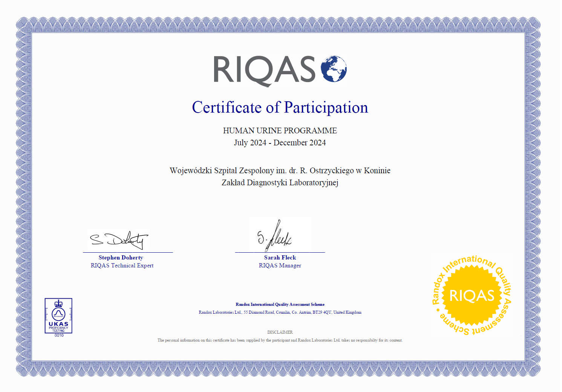Viewport: 562px width, 392px height.
Task: Click the 'Wojewódzki Szpital Zespolony' hospital name line
Action: 280,171
